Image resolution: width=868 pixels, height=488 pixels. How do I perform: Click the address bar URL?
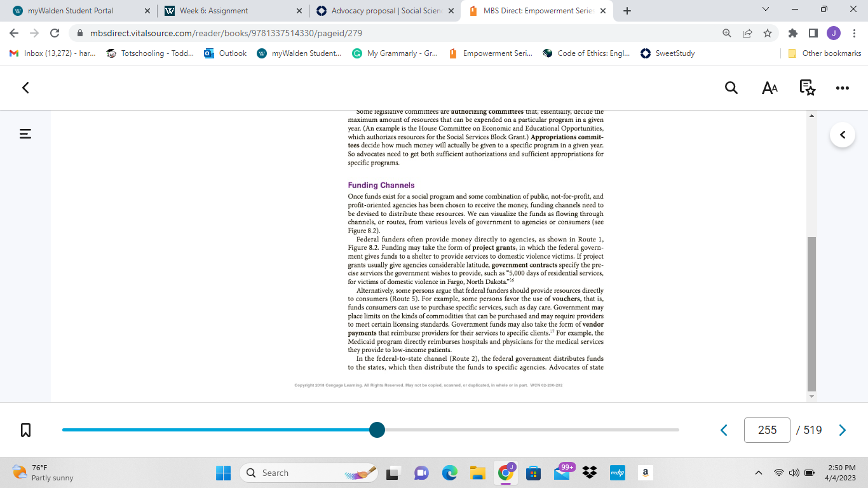click(x=226, y=33)
